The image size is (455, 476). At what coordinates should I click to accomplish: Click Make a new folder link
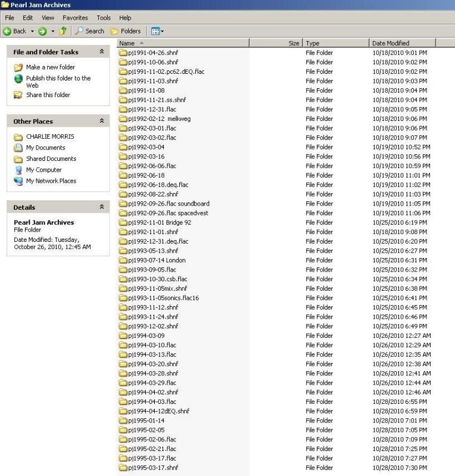pyautogui.click(x=51, y=67)
